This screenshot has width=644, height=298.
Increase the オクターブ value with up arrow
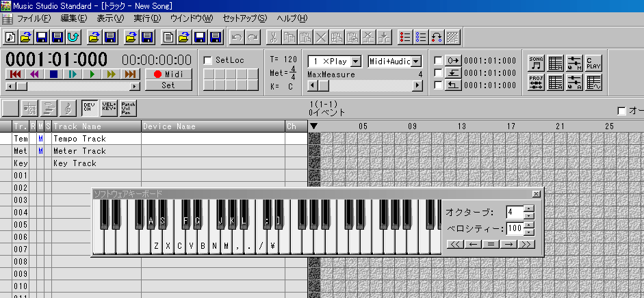pos(530,209)
